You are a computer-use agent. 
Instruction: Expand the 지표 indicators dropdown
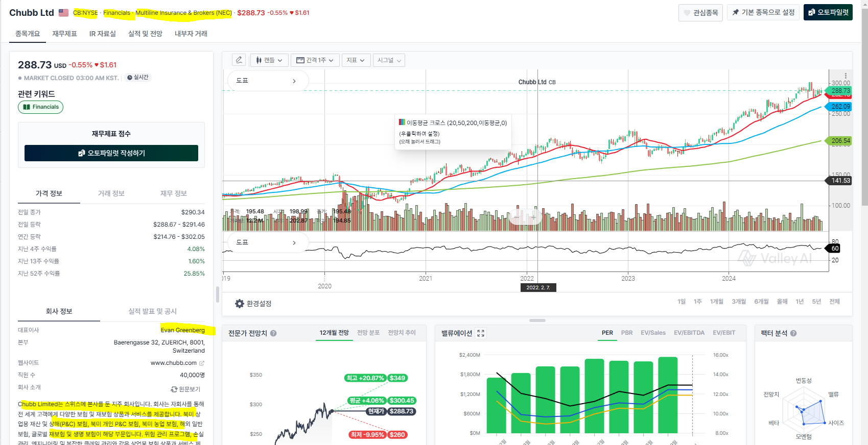pyautogui.click(x=356, y=60)
